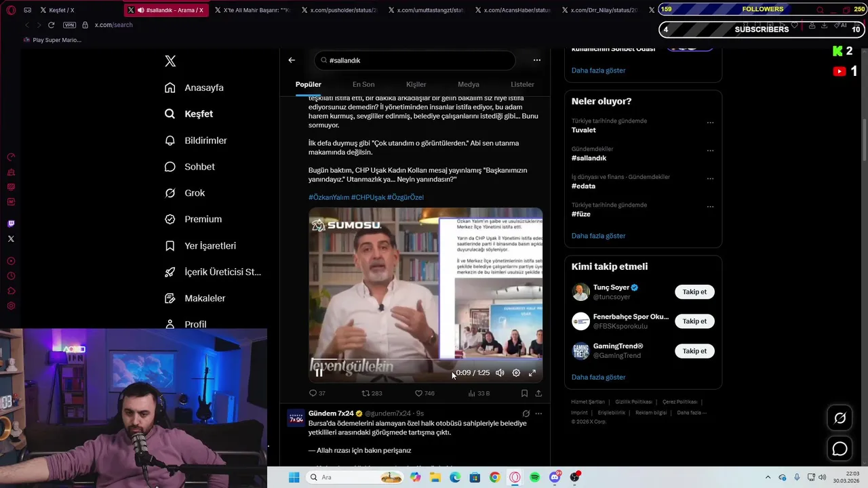This screenshot has width=868, height=488.
Task: Open floating messages chat button
Action: click(840, 449)
